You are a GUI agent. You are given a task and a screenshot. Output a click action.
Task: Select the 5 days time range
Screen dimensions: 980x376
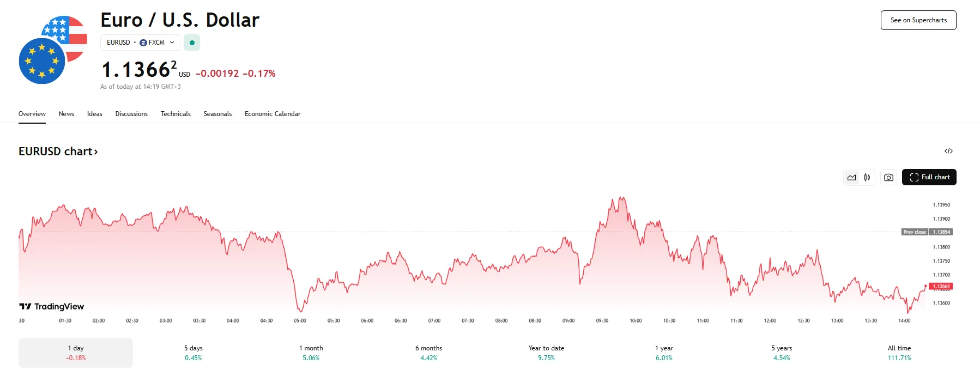[193, 353]
